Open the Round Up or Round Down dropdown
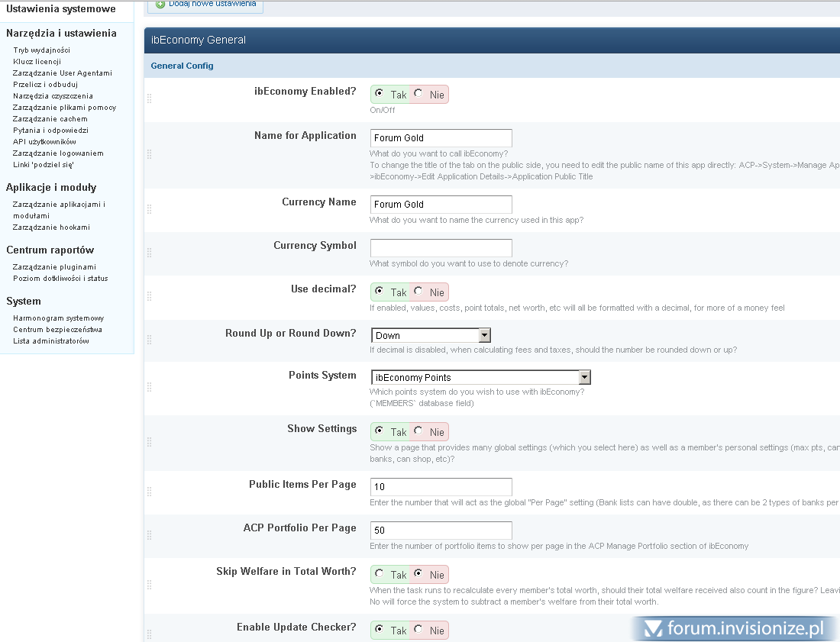 pos(484,335)
